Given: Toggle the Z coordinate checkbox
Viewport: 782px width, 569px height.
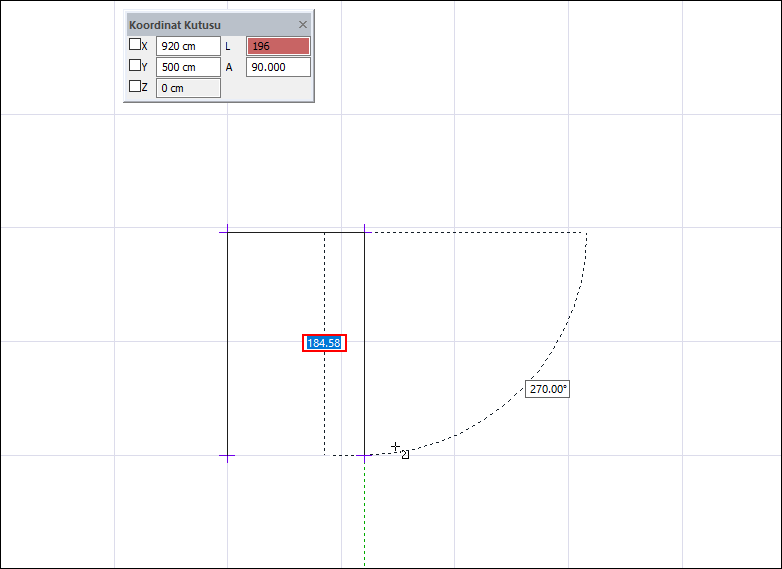Looking at the screenshot, I should point(135,87).
